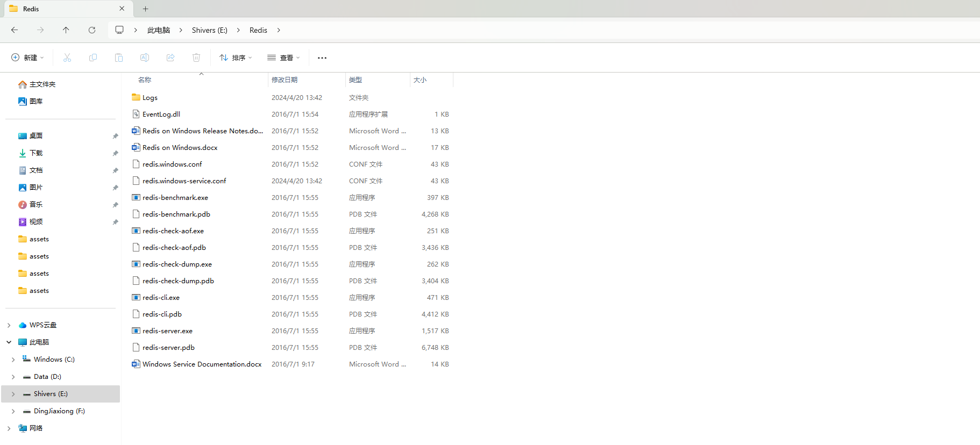The height and width of the screenshot is (445, 980).
Task: Sort by 类型 column header
Action: click(355, 80)
